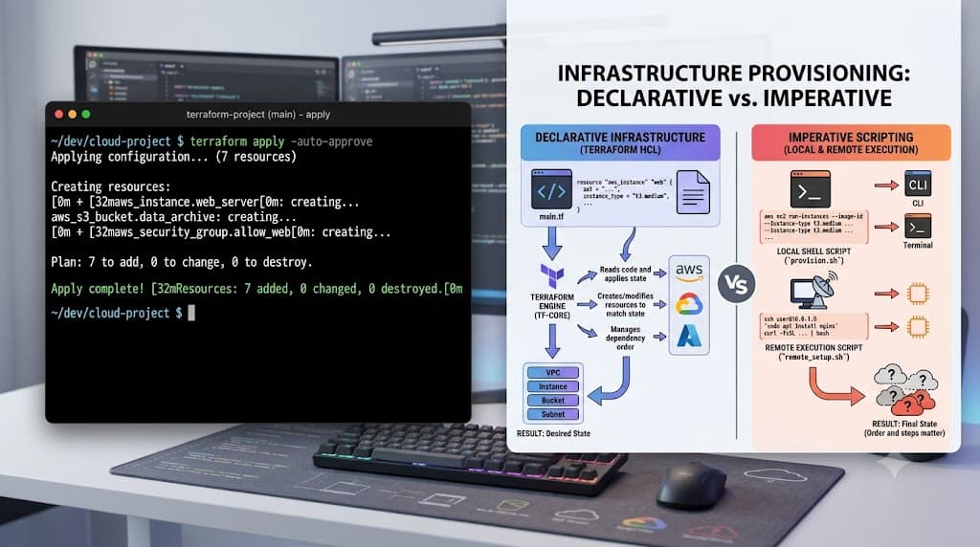
Task: Click the 'IMPERATIVE SCRIPTING' panel header
Action: tap(851, 142)
